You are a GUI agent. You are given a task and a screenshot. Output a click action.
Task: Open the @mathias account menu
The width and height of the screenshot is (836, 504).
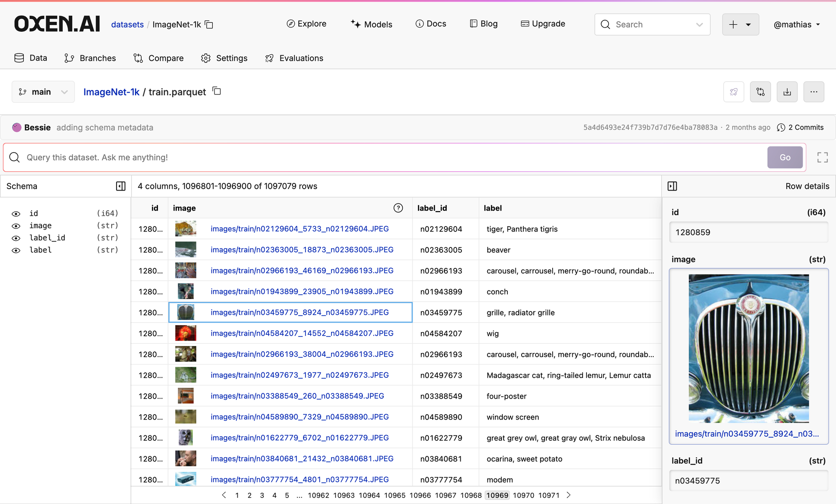[x=796, y=25]
